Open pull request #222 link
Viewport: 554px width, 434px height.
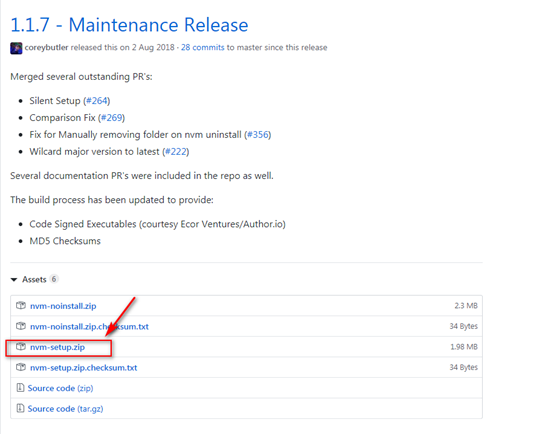[176, 152]
